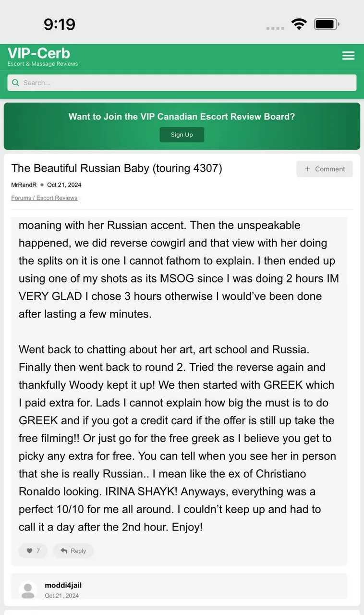Open the hamburger navigation menu
364x615 pixels.
tap(348, 56)
